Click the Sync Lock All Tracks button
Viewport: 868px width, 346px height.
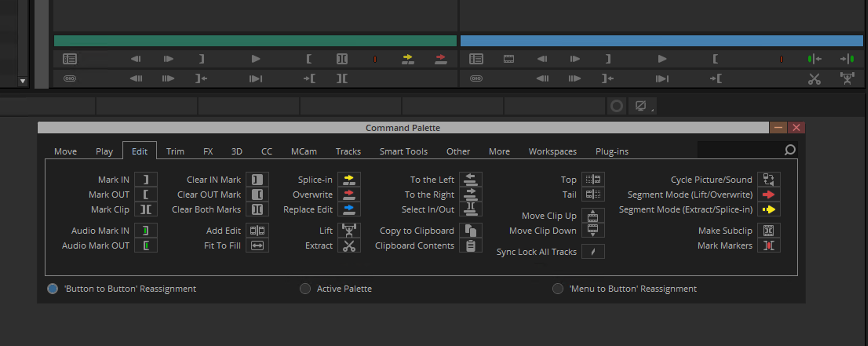click(593, 252)
